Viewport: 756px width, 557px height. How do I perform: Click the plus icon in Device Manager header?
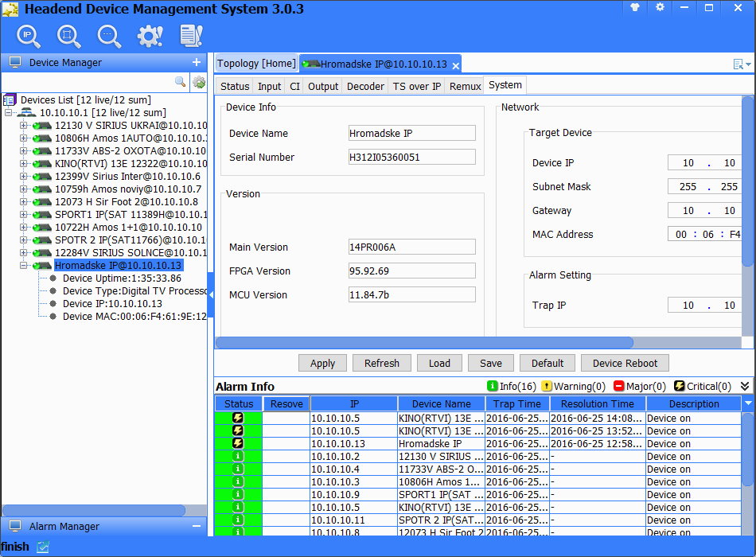coord(197,62)
